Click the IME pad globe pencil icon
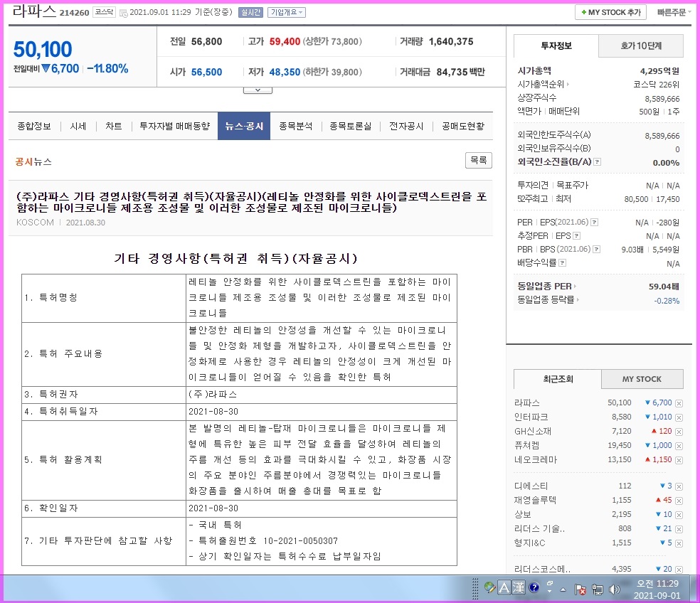The width and height of the screenshot is (700, 603). [489, 588]
